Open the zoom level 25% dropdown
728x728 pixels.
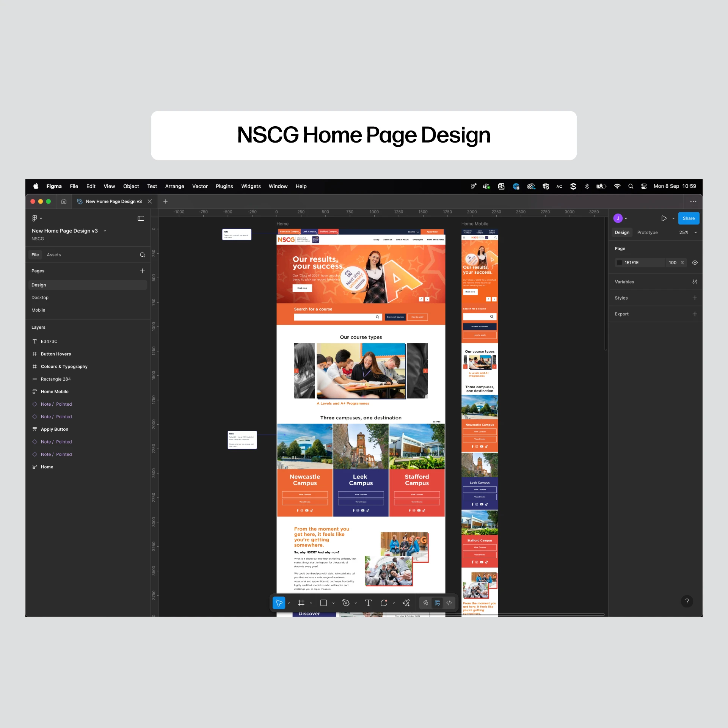688,232
